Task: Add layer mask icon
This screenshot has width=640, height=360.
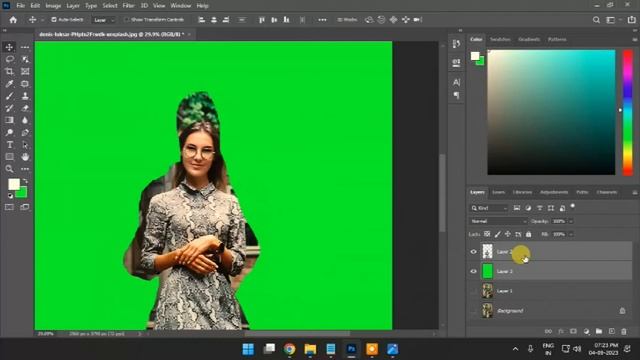Action: 573,331
